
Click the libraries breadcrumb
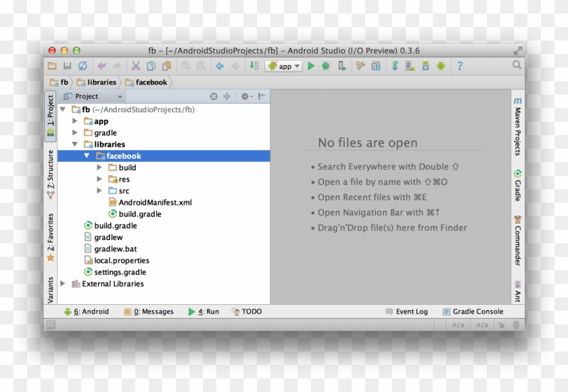tap(96, 82)
